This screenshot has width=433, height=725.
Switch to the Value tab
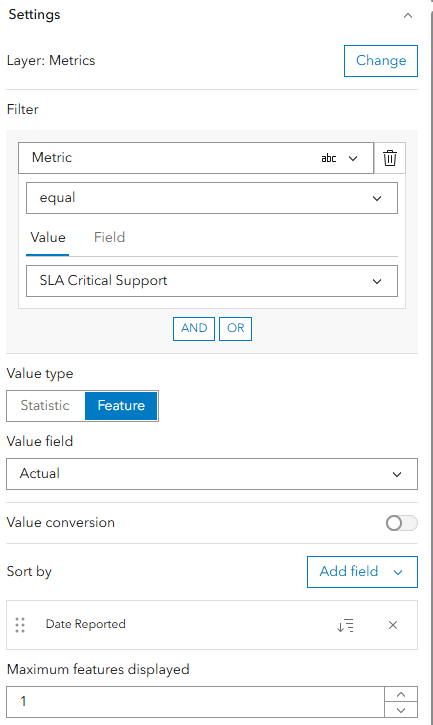click(x=48, y=238)
